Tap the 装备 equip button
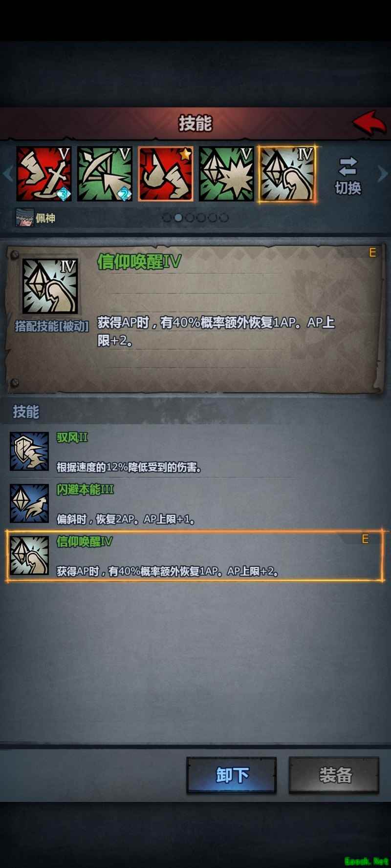Screen dimensions: 391x868 tap(334, 775)
